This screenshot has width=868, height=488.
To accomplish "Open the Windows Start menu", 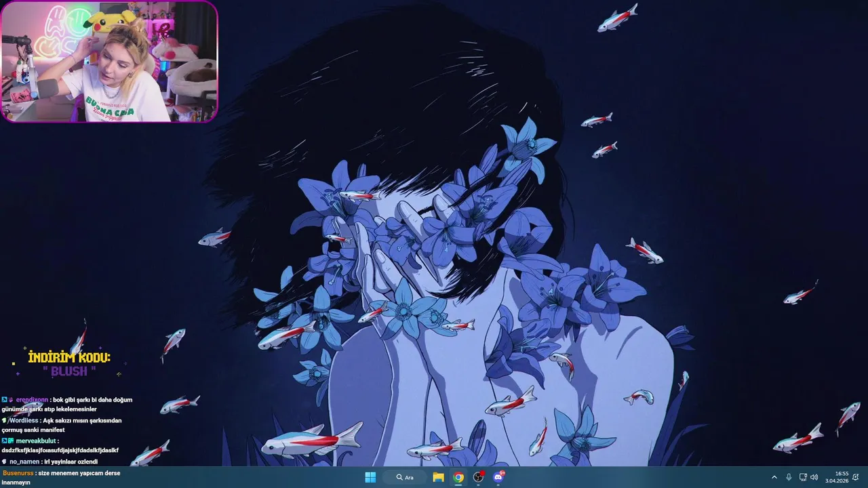I will coord(370,477).
